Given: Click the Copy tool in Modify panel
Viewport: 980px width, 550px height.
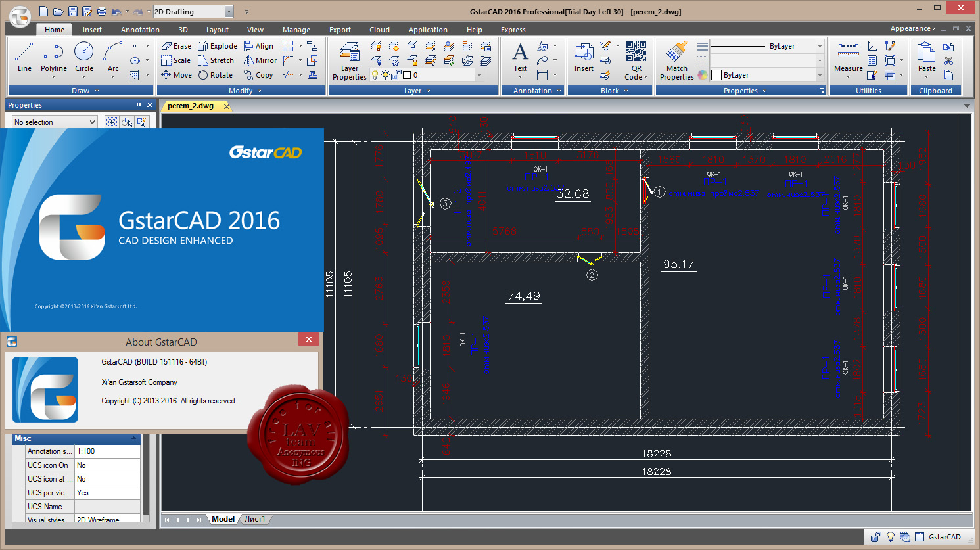Looking at the screenshot, I should pos(258,75).
